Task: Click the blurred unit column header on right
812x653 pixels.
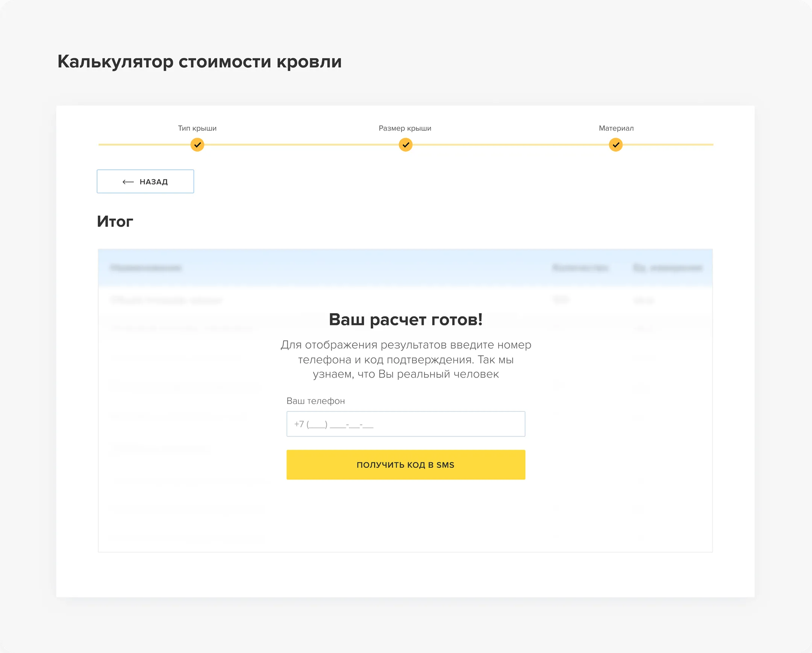Action: point(668,268)
